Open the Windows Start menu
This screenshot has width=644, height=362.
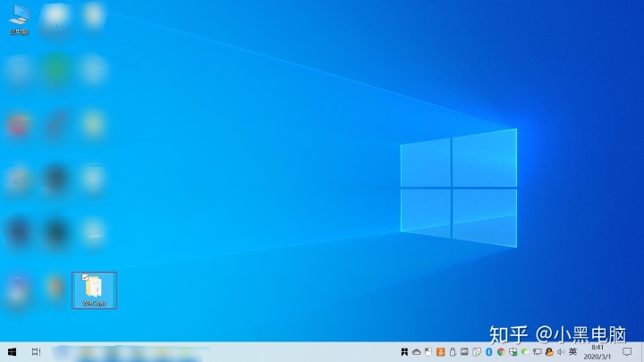pos(12,352)
